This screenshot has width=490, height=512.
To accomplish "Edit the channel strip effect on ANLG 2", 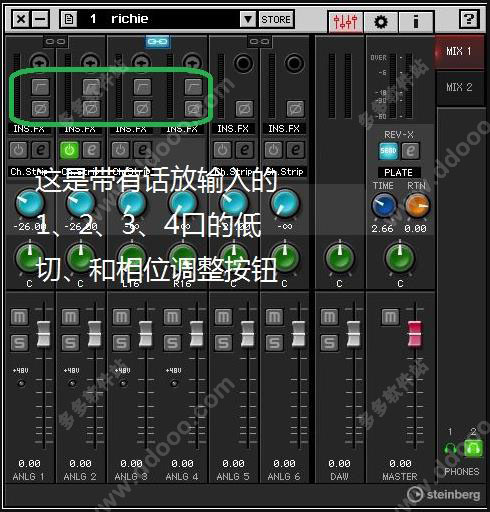I will (x=91, y=150).
